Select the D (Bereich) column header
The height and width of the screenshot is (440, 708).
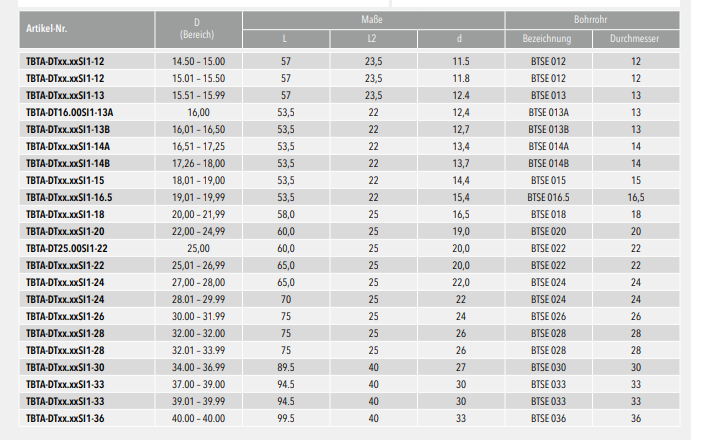[x=198, y=29]
